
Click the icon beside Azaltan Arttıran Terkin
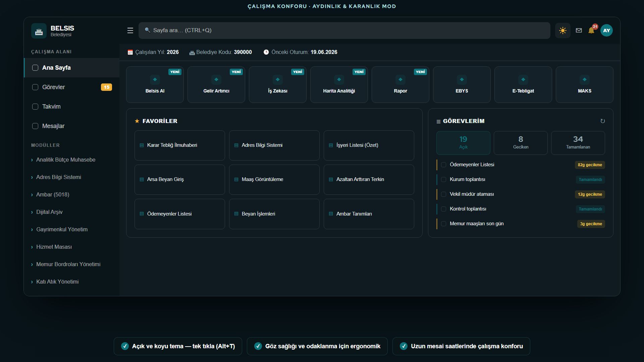point(331,179)
